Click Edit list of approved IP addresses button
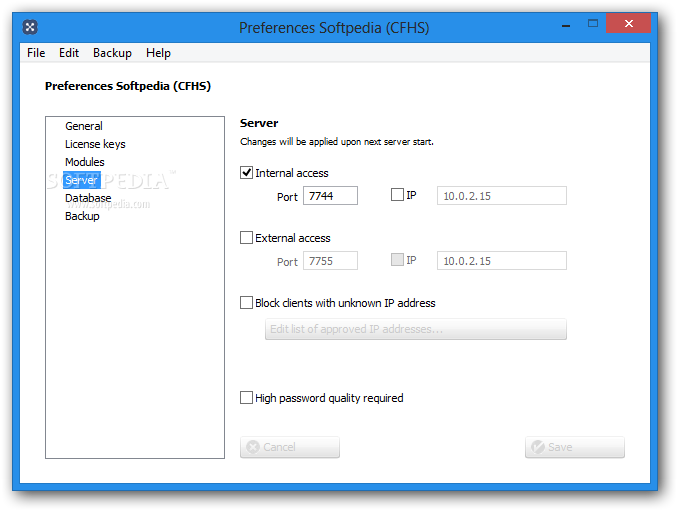 tap(416, 329)
